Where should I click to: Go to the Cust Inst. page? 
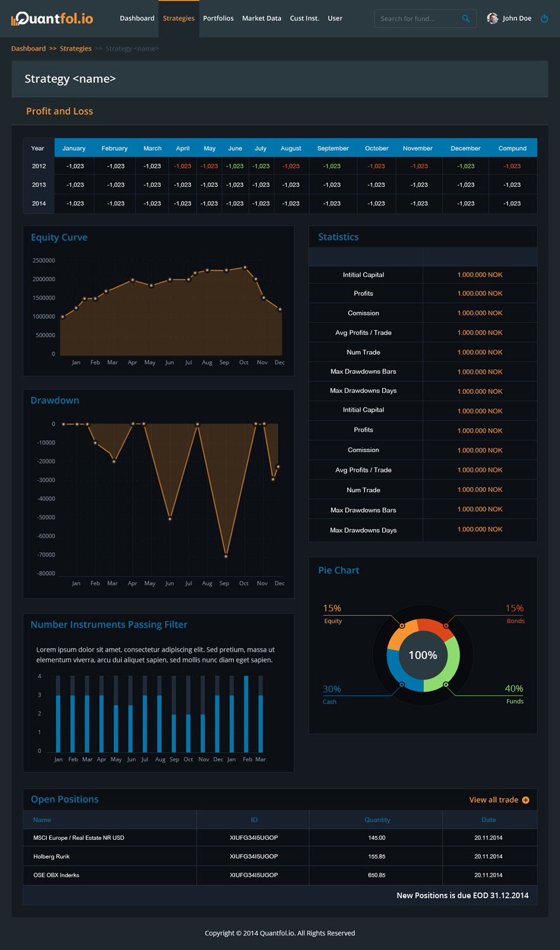pyautogui.click(x=304, y=18)
